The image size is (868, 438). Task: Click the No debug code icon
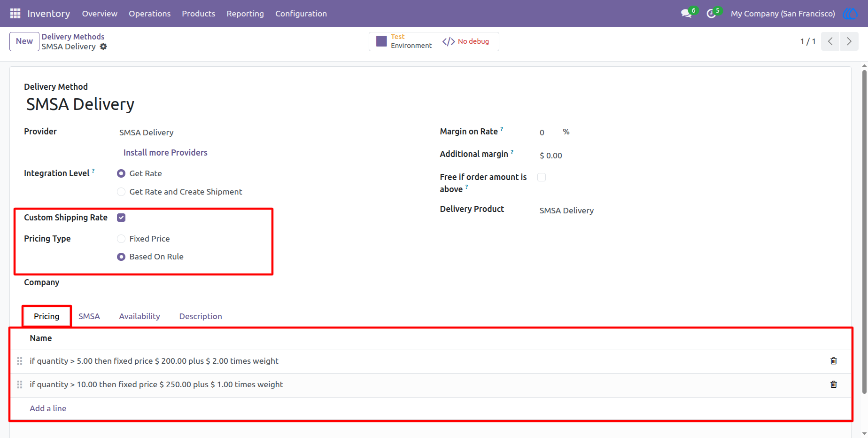click(x=449, y=41)
